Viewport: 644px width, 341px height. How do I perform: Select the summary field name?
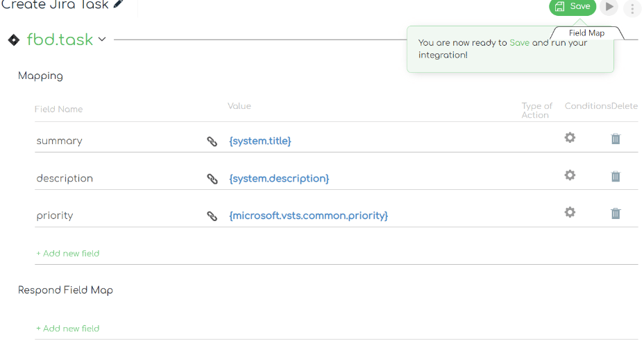pos(59,141)
